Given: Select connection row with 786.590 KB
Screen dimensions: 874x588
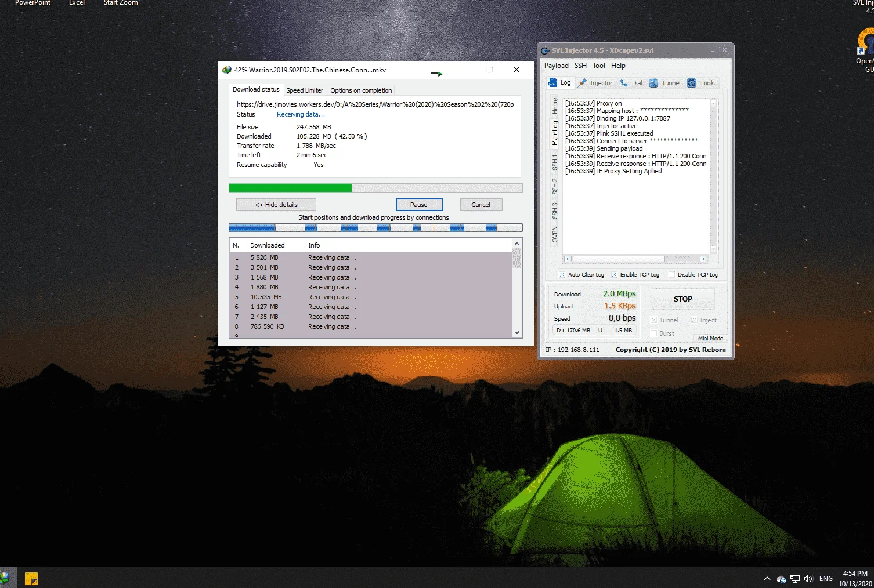Looking at the screenshot, I should click(x=370, y=326).
